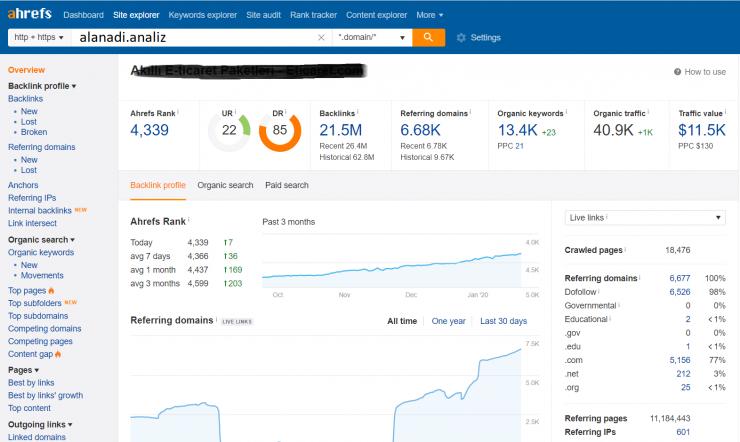Viewport: 740px width, 442px height.
Task: Open Overview in the sidebar
Action: 26,70
